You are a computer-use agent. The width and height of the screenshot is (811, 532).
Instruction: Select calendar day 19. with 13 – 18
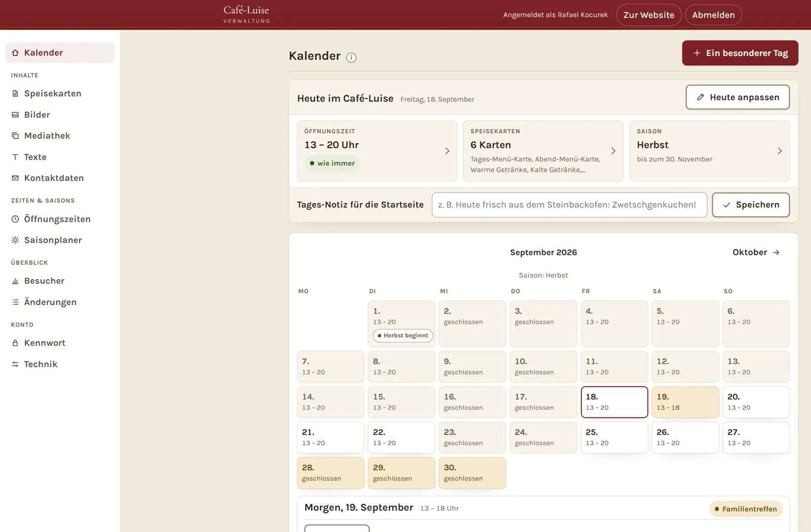click(x=685, y=402)
